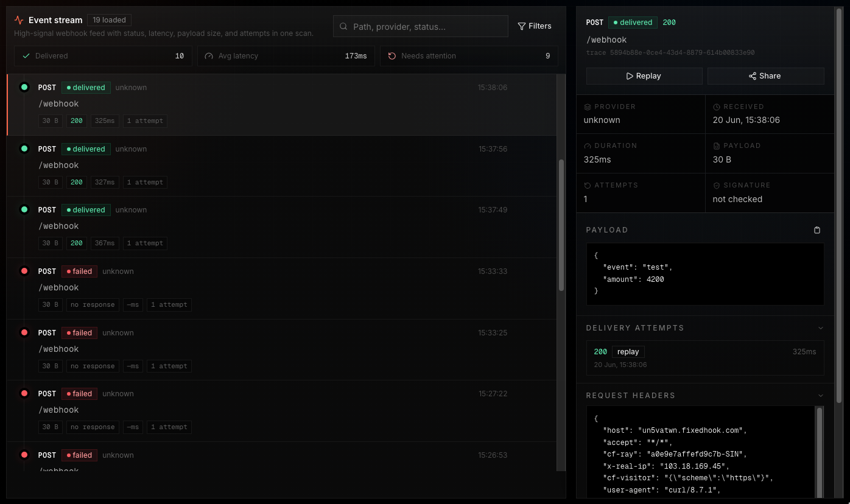
Task: Click the Provider layers icon
Action: [x=588, y=107]
